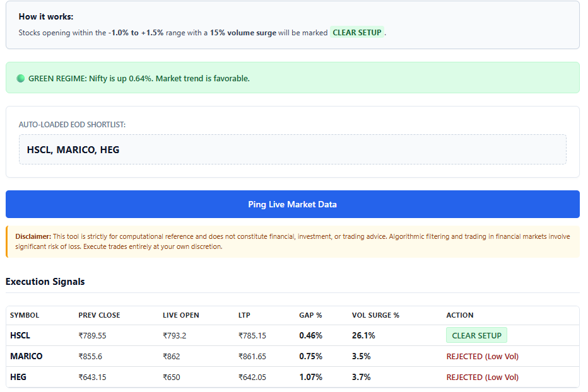Select the HSCL symbol cell
588x392 pixels.
tap(20, 335)
